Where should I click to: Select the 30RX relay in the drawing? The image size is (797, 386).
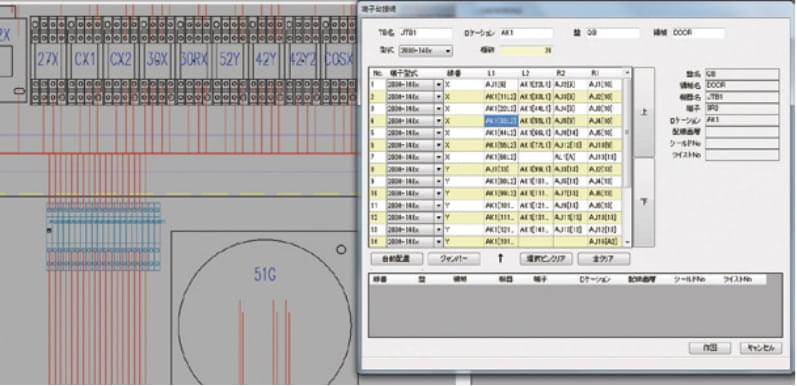[x=194, y=61]
